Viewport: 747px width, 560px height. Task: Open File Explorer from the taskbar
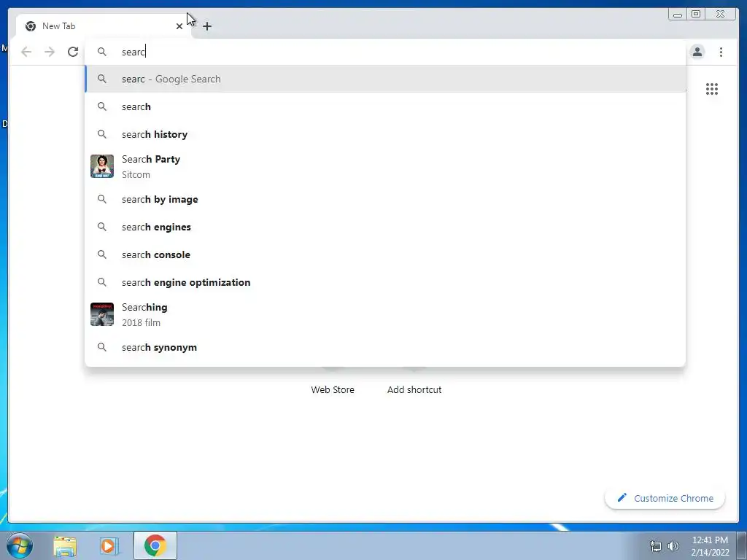(x=65, y=545)
